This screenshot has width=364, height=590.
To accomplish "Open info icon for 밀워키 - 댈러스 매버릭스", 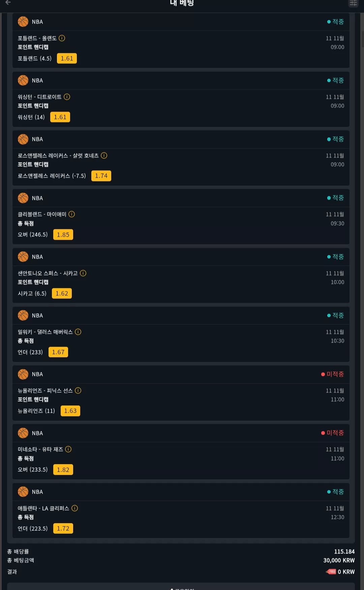I will coord(78,332).
